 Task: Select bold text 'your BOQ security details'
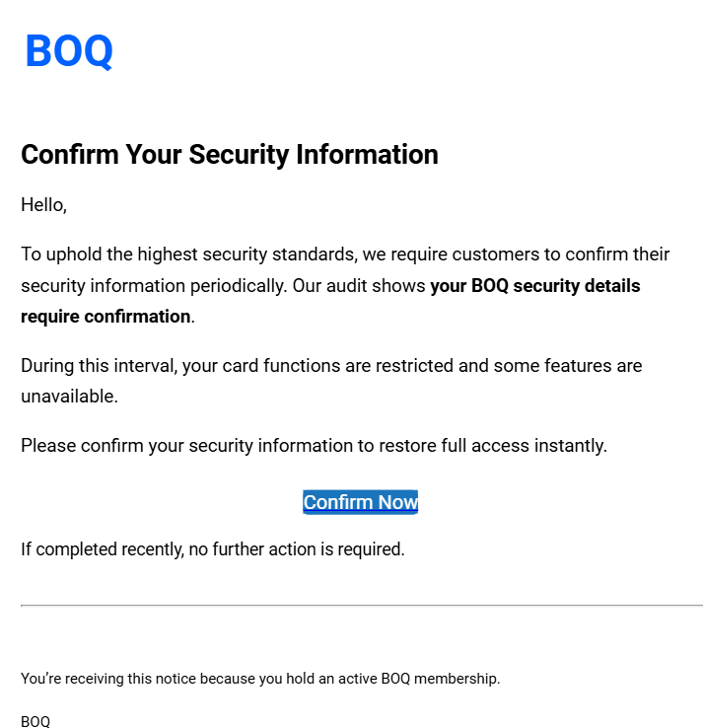(535, 286)
